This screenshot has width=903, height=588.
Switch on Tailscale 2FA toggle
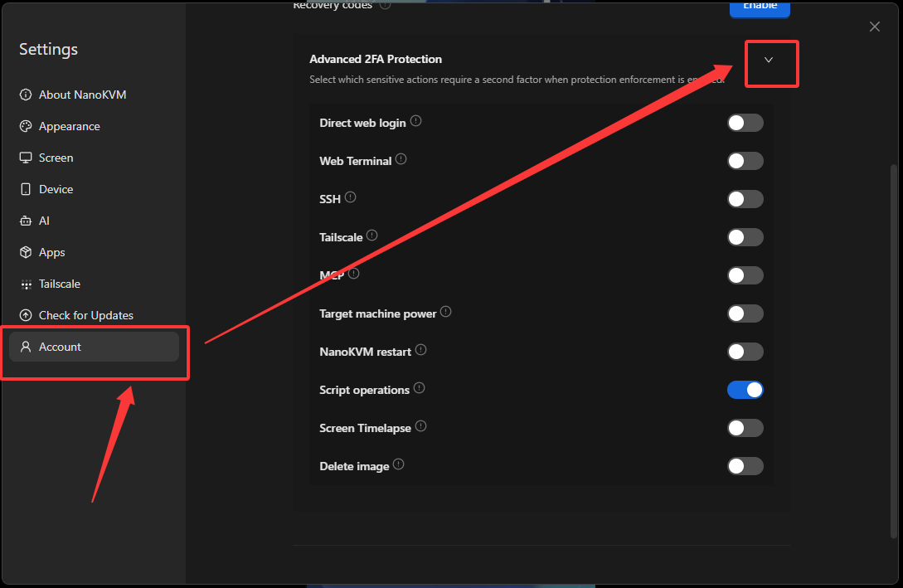click(745, 237)
